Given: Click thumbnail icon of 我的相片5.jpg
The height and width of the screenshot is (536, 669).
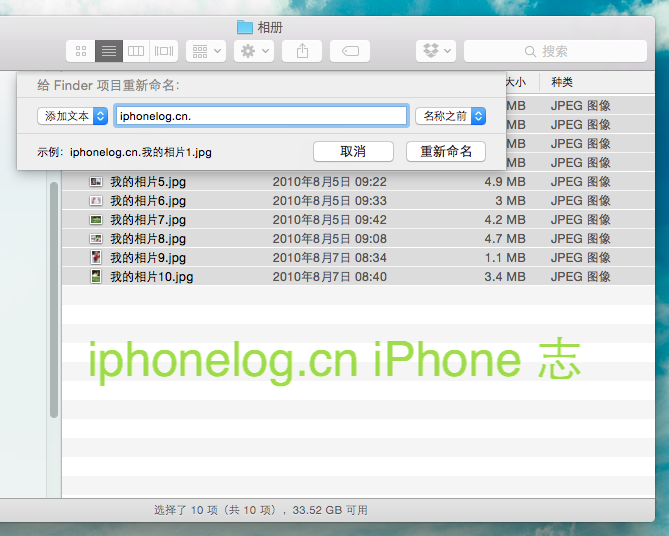Looking at the screenshot, I should point(96,182).
